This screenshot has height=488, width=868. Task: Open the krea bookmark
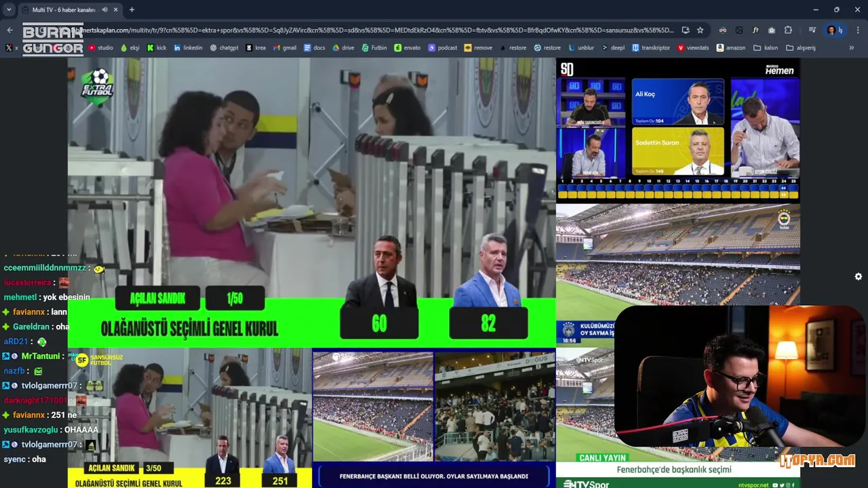tap(256, 48)
